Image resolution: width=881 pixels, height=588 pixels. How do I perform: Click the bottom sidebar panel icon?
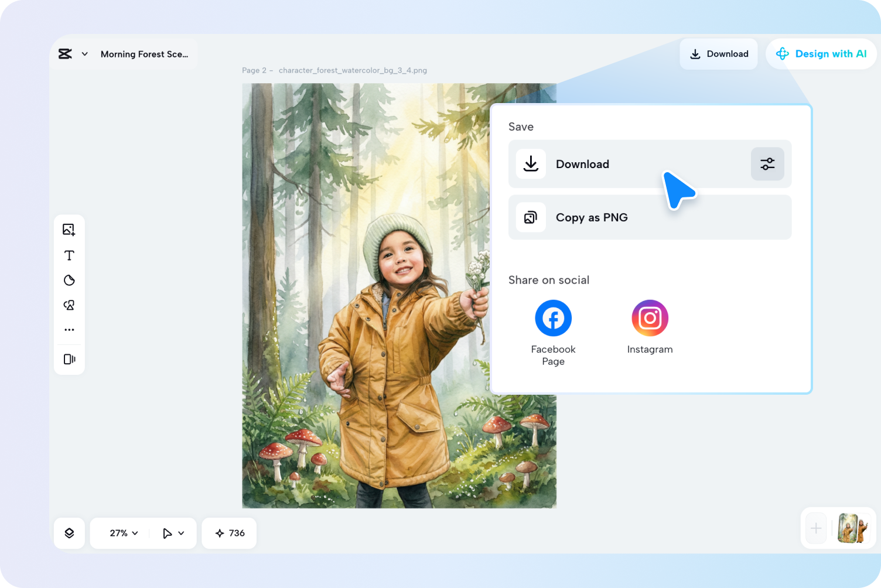(69, 359)
